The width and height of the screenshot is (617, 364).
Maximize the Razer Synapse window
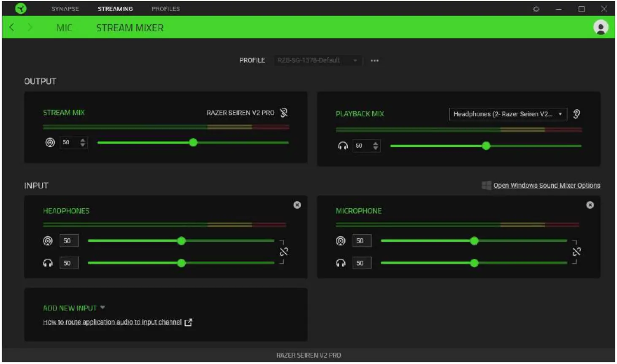[582, 9]
